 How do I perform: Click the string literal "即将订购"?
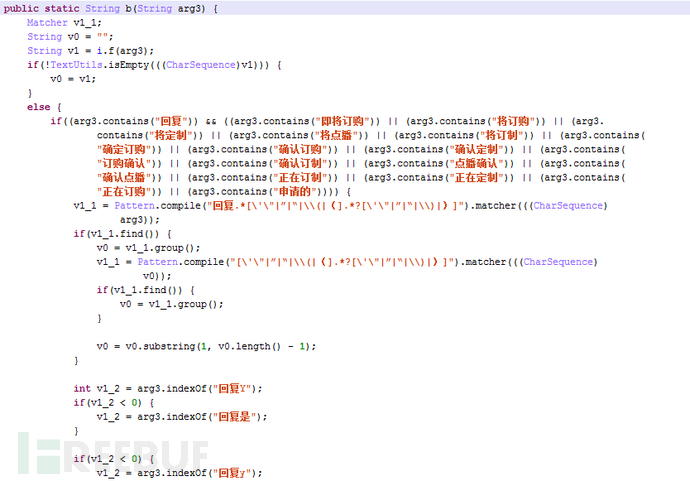coord(342,121)
